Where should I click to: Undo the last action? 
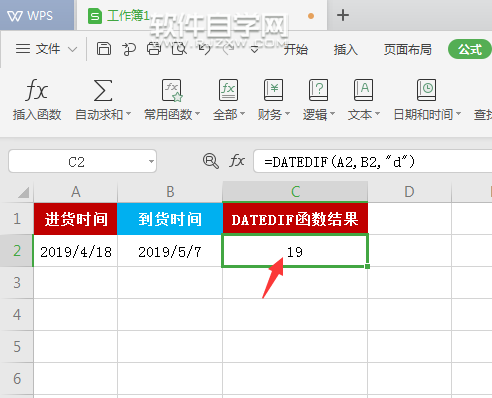204,49
